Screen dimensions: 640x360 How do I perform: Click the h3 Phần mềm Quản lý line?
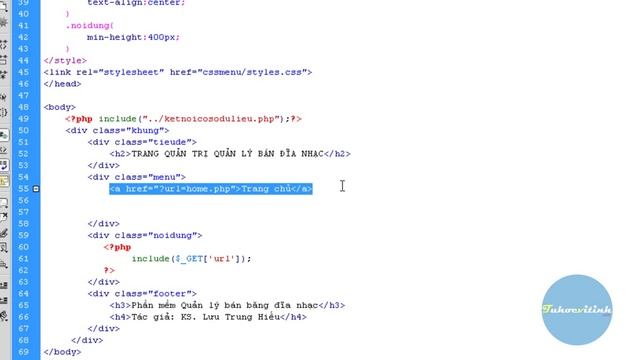coord(227,305)
